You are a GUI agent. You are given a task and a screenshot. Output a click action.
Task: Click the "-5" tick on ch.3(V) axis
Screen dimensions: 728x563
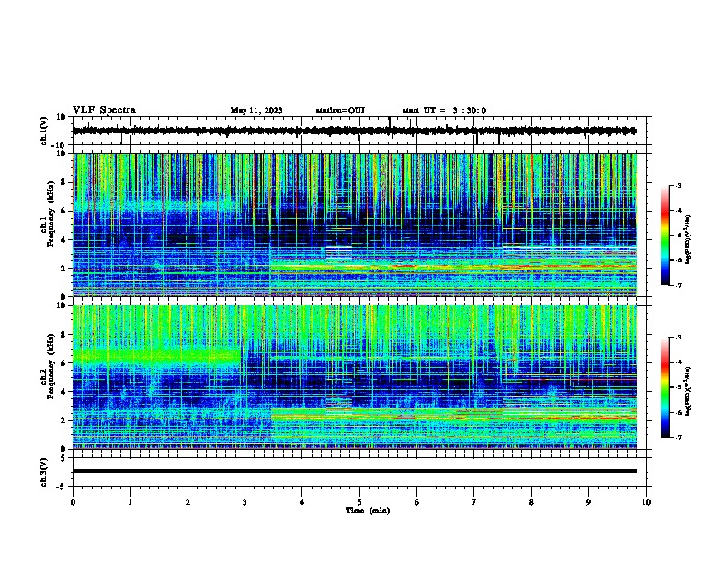point(62,487)
